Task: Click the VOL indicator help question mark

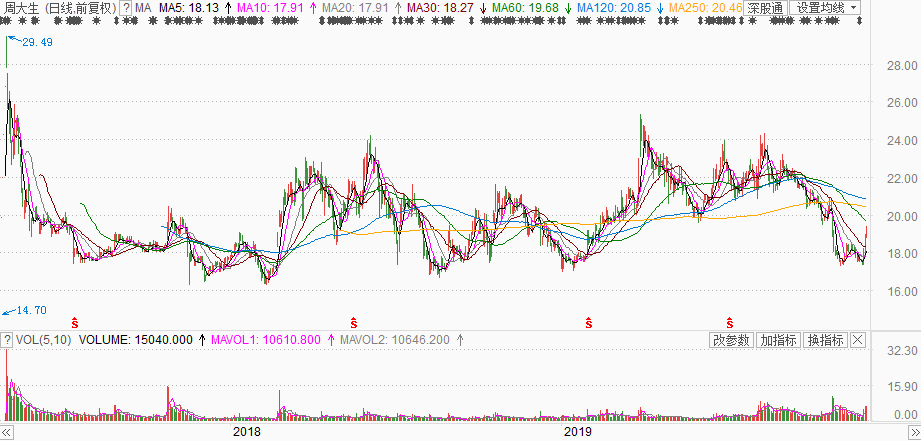Action: pyautogui.click(x=7, y=340)
